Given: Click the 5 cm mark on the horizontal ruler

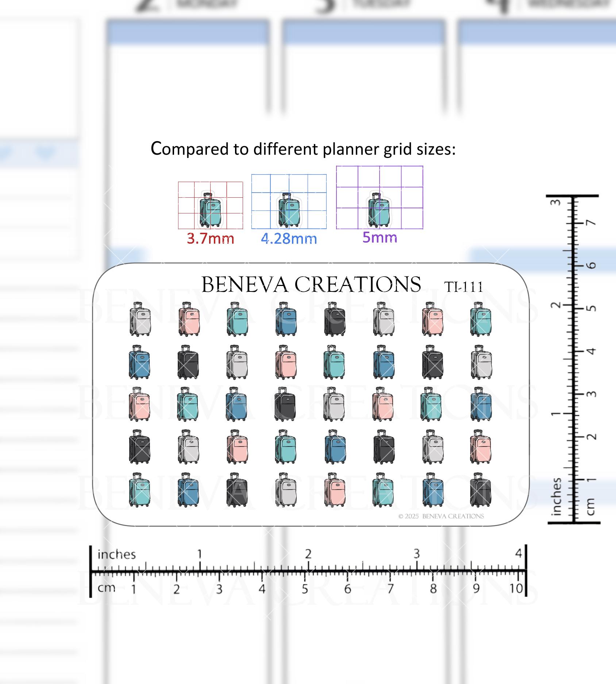Looking at the screenshot, I should pyautogui.click(x=305, y=589).
